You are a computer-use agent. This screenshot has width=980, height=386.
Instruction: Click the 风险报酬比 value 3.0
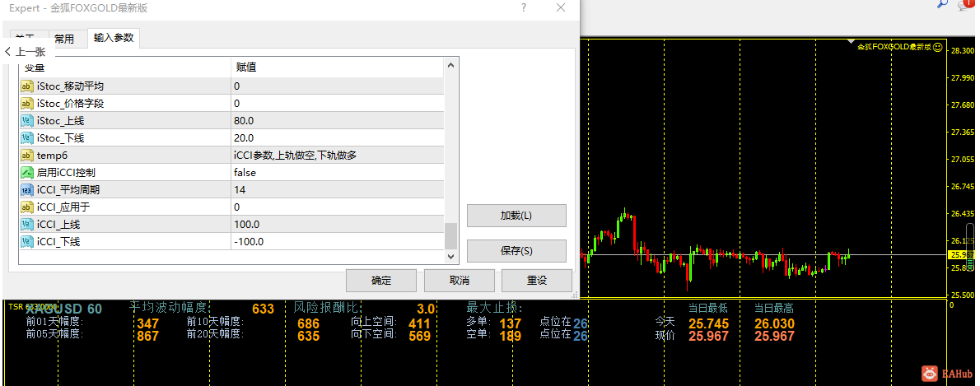[x=426, y=309]
